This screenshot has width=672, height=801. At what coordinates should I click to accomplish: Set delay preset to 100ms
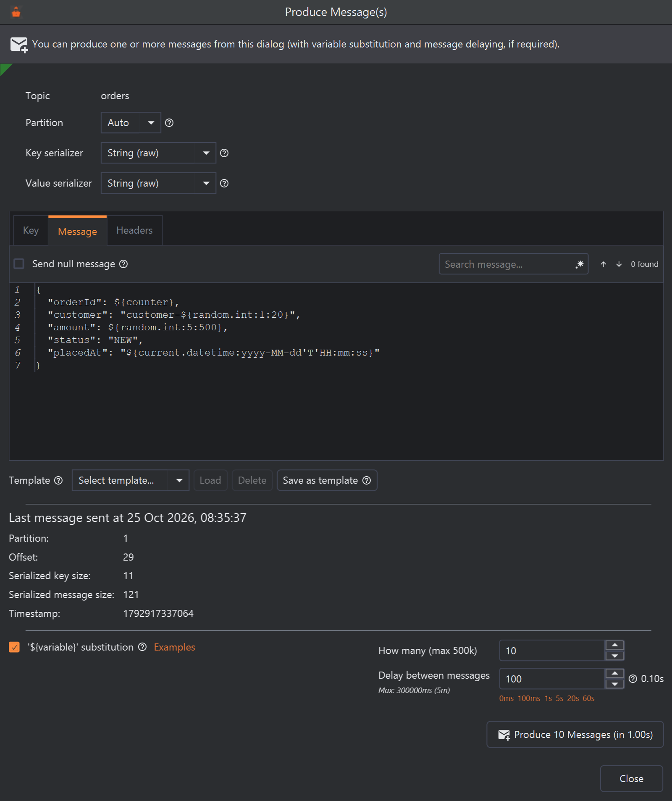tap(529, 698)
